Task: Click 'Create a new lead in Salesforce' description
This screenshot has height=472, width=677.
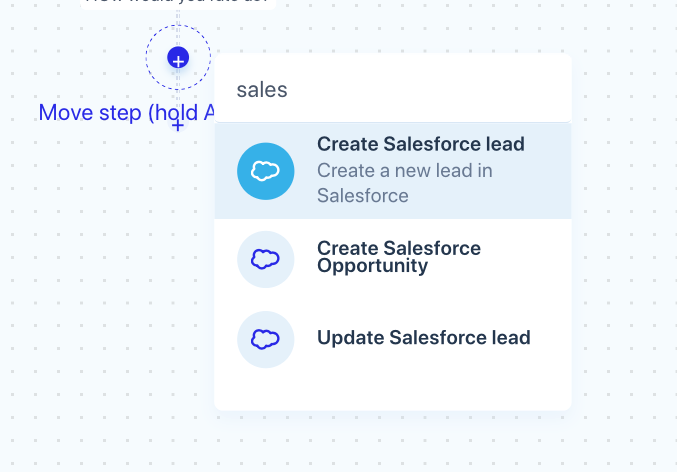Action: pos(405,183)
